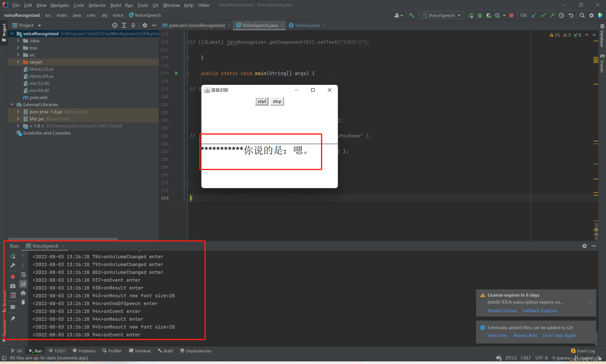Stop the running process in top toolbar
The height and width of the screenshot is (364, 606).
pyautogui.click(x=511, y=15)
